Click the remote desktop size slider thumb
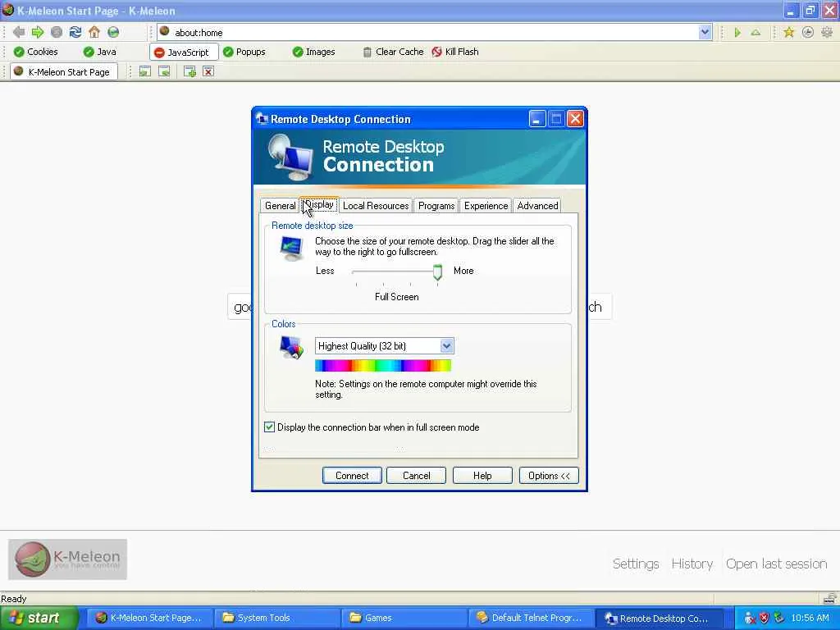The image size is (840, 630). click(437, 272)
